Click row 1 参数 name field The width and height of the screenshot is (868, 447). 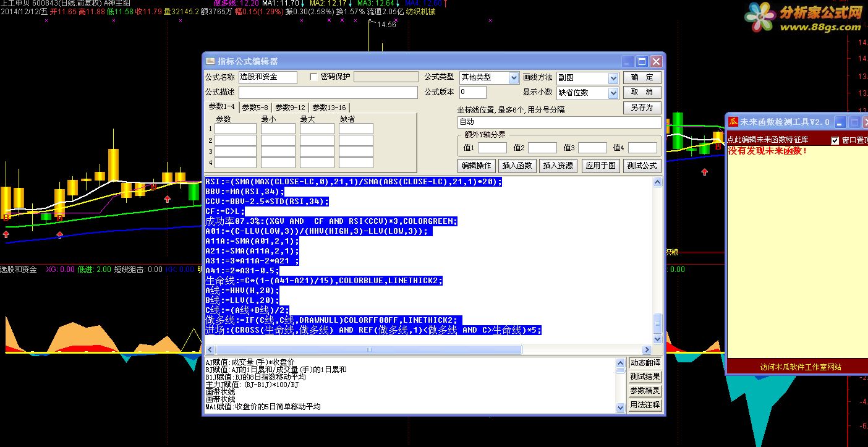tap(236, 129)
